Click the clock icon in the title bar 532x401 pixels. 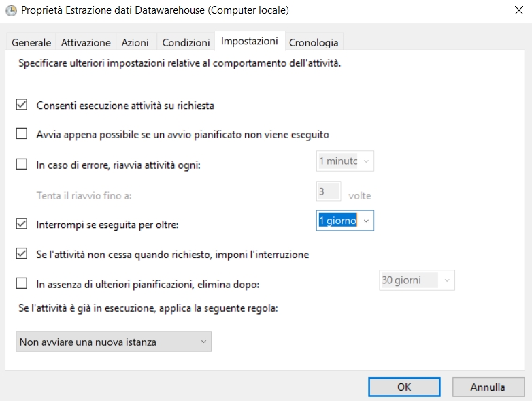pos(10,12)
